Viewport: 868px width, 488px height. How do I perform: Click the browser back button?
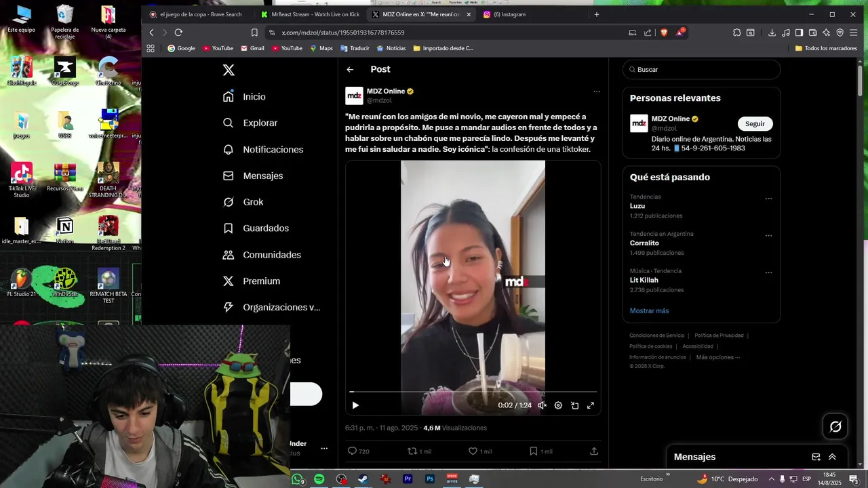[151, 33]
